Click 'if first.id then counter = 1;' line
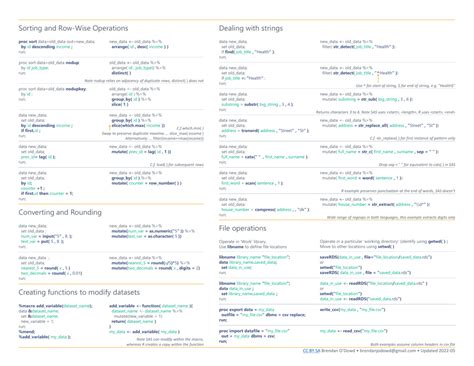Viewport: 474px width, 366px height. pyautogui.click(x=47, y=194)
